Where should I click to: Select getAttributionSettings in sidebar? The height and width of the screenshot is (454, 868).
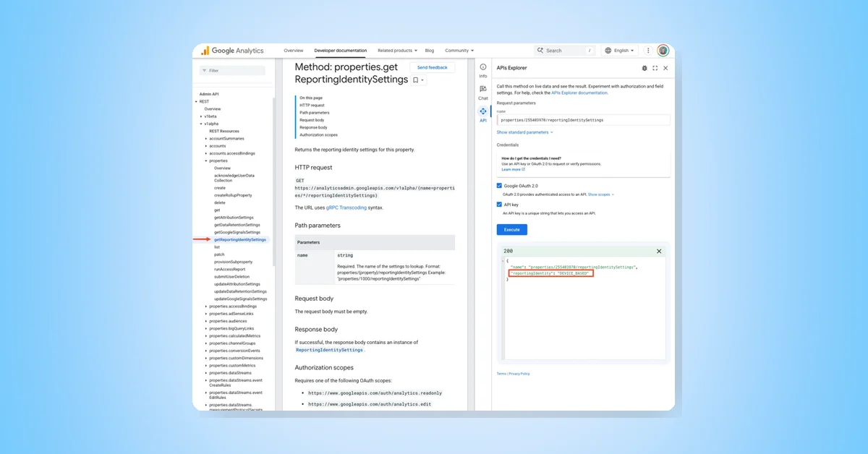[x=234, y=217]
